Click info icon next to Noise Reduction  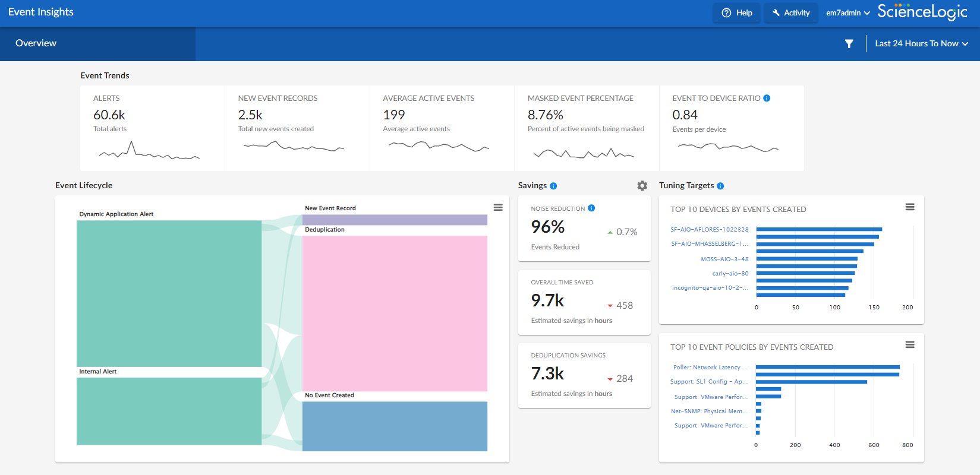(x=591, y=208)
